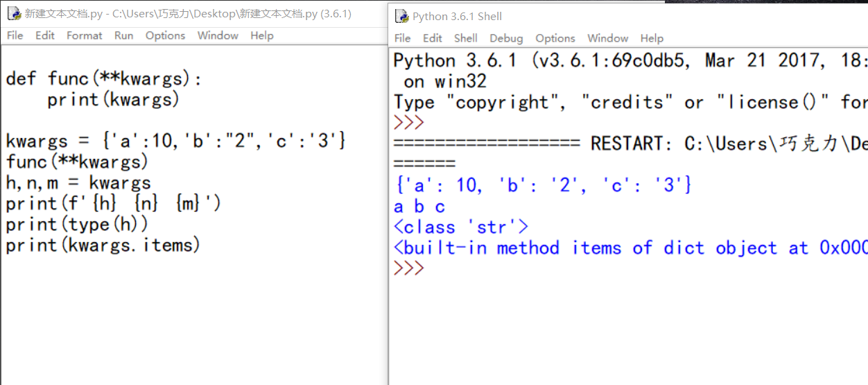
Task: Open Window menu in the Python Shell
Action: click(608, 38)
